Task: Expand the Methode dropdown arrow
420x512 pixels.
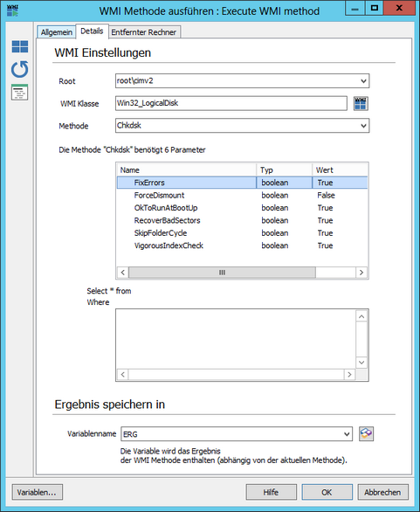Action: (363, 126)
